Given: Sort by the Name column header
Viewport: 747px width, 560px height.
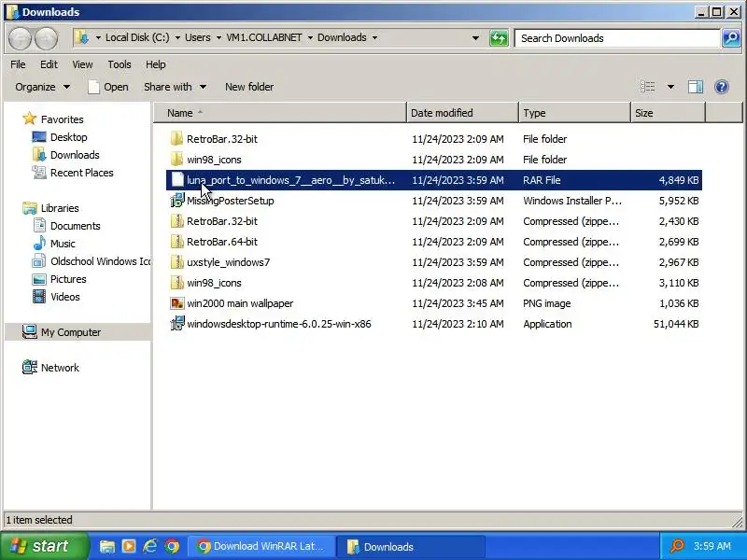Looking at the screenshot, I should (280, 113).
